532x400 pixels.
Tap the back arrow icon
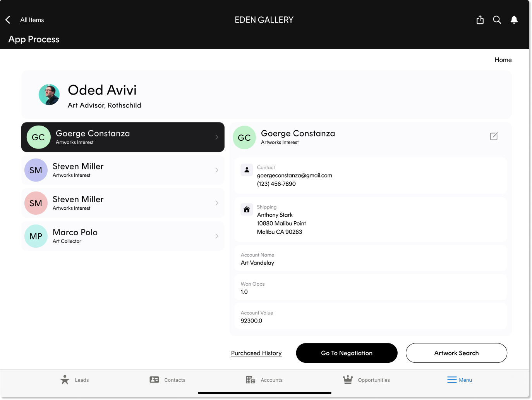(x=8, y=20)
